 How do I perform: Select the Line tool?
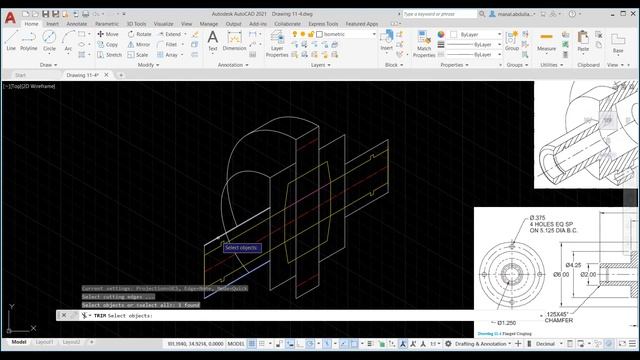click(x=11, y=40)
